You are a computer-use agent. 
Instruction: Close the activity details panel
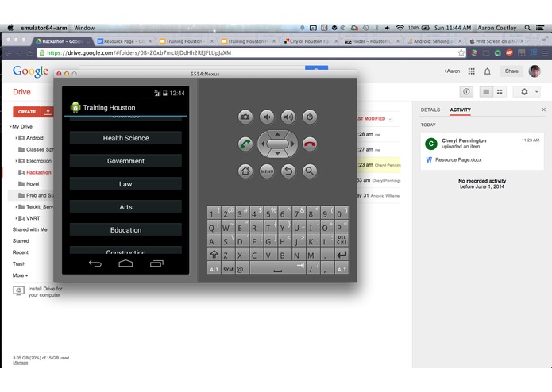[543, 110]
